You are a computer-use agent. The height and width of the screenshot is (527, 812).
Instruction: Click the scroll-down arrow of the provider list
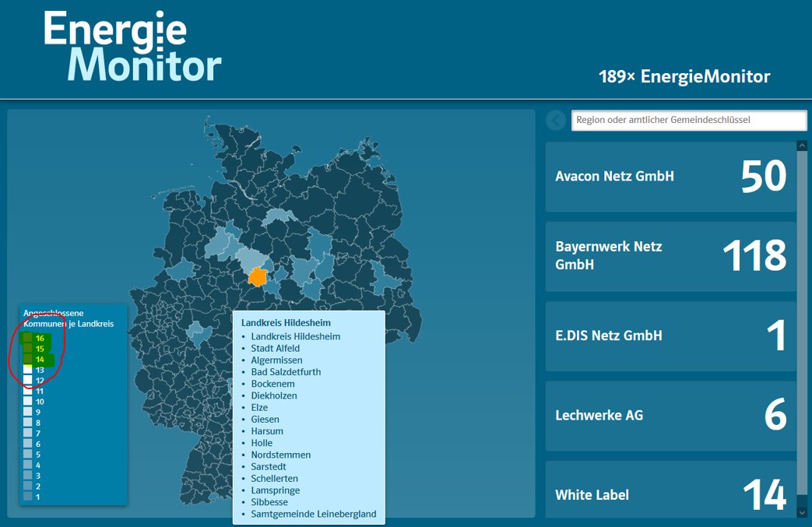(802, 512)
